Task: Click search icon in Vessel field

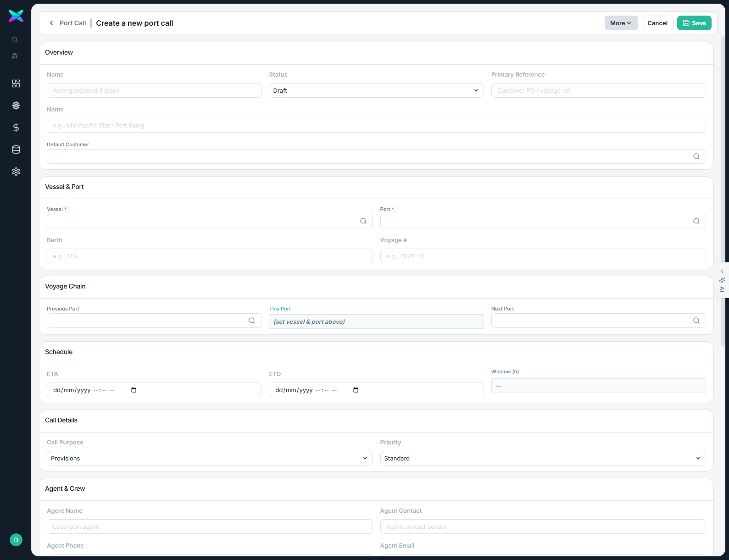Action: coord(363,221)
